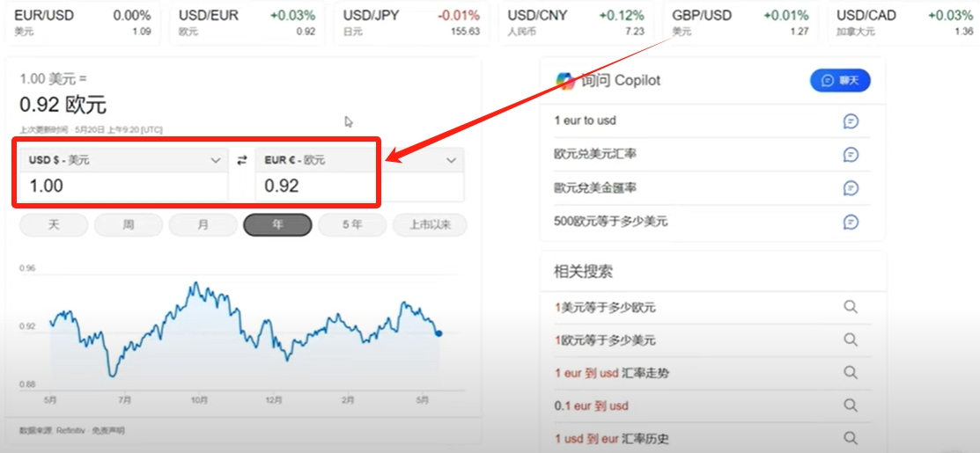Click chat icon beside '1 eur to usd'

tap(850, 121)
